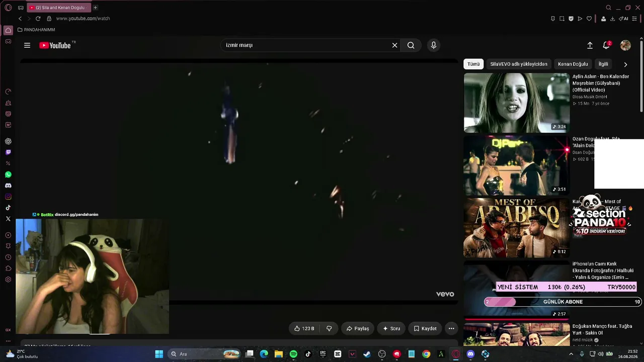This screenshot has height=362, width=644.
Task: Save the video with Kaydet button
Action: 425,328
